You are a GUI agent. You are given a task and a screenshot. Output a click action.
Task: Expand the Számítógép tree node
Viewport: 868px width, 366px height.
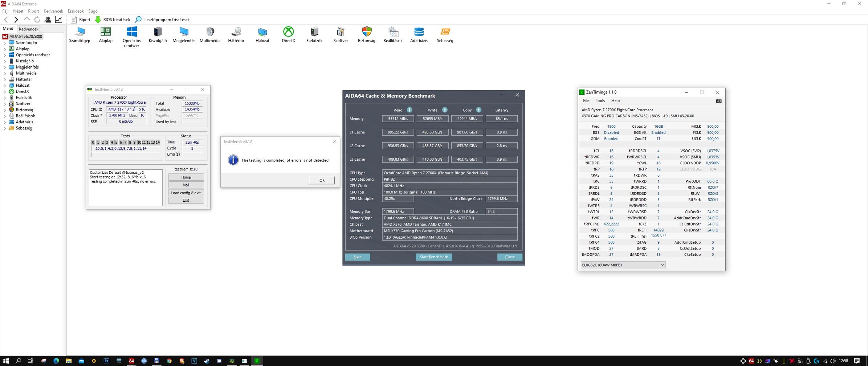pos(5,43)
